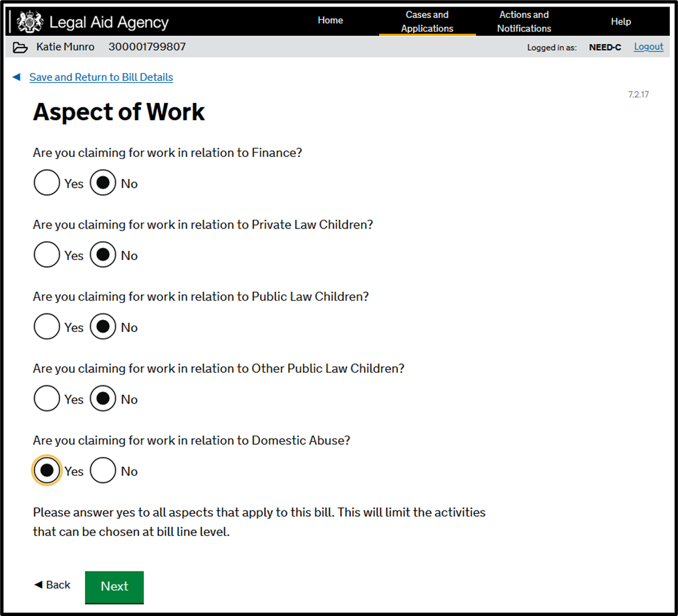Screen dimensions: 678x616
Task: Click the blue back arrow icon at top
Action: pyautogui.click(x=17, y=78)
